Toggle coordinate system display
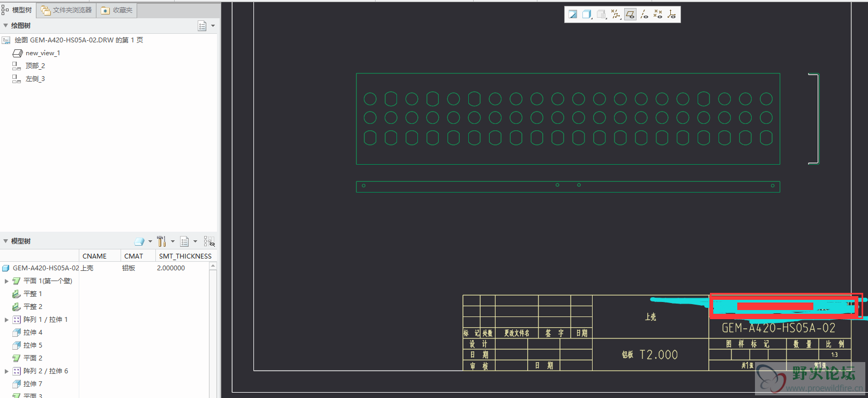 [672, 14]
